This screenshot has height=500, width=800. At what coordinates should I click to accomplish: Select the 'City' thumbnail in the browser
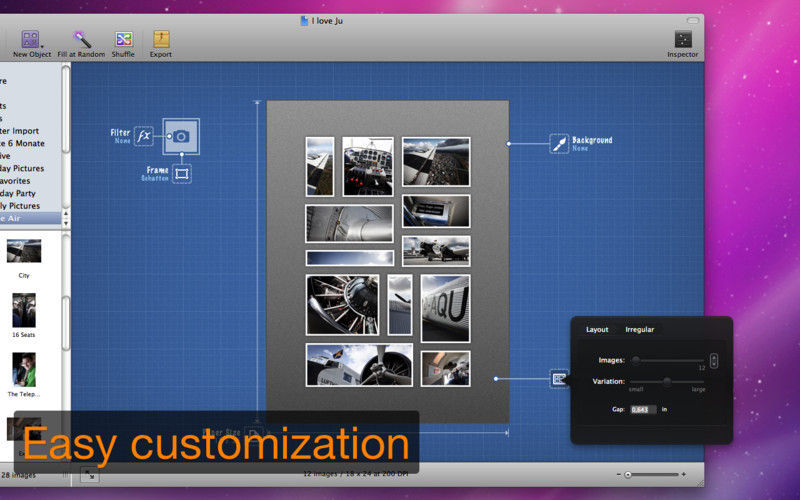click(24, 251)
